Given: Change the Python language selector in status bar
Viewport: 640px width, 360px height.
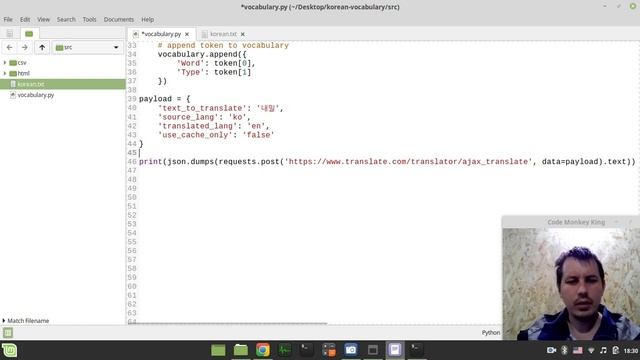Looking at the screenshot, I should pos(491,333).
